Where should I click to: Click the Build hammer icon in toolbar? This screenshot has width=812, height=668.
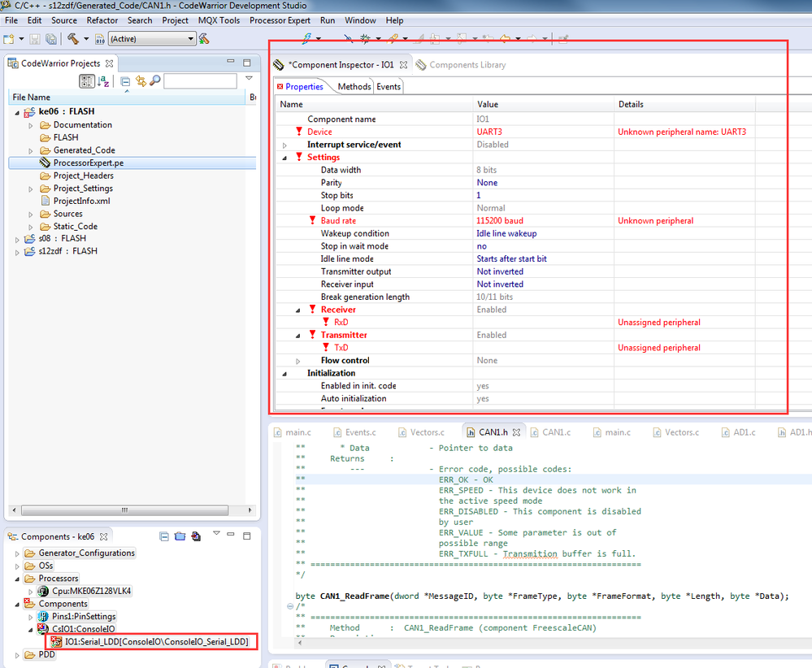(x=73, y=38)
